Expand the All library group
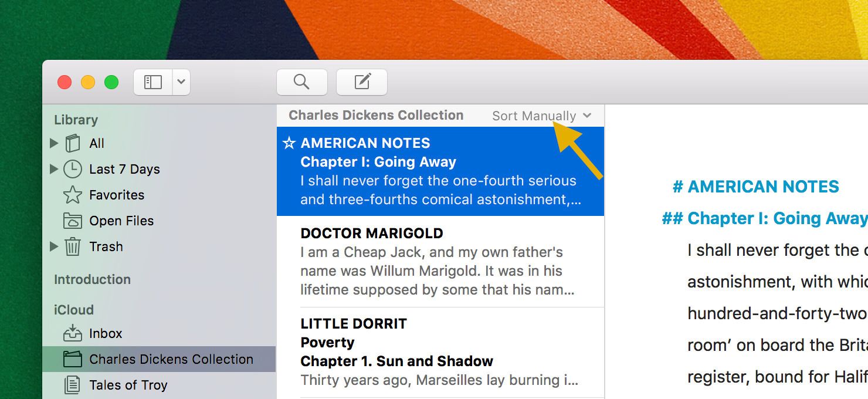Image resolution: width=868 pixels, height=399 pixels. [x=54, y=143]
